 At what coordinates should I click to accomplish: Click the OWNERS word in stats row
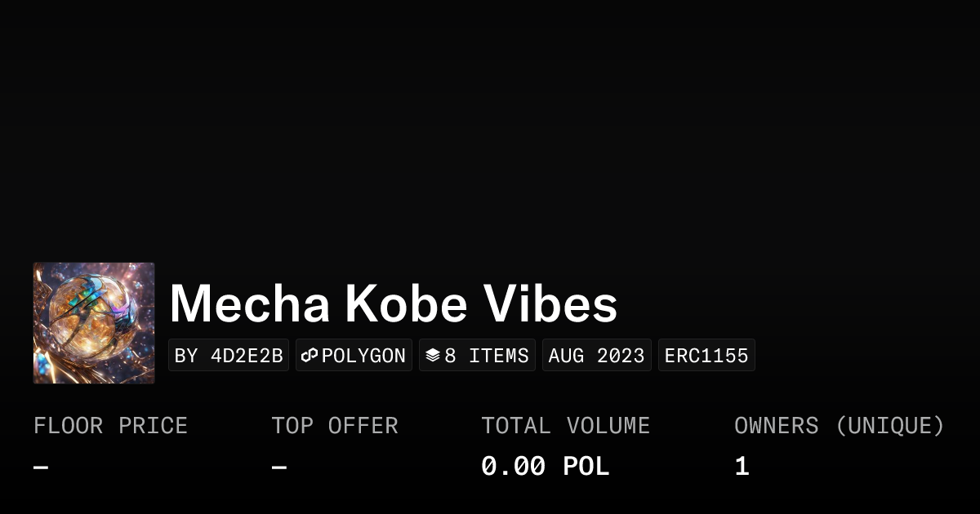coord(776,426)
